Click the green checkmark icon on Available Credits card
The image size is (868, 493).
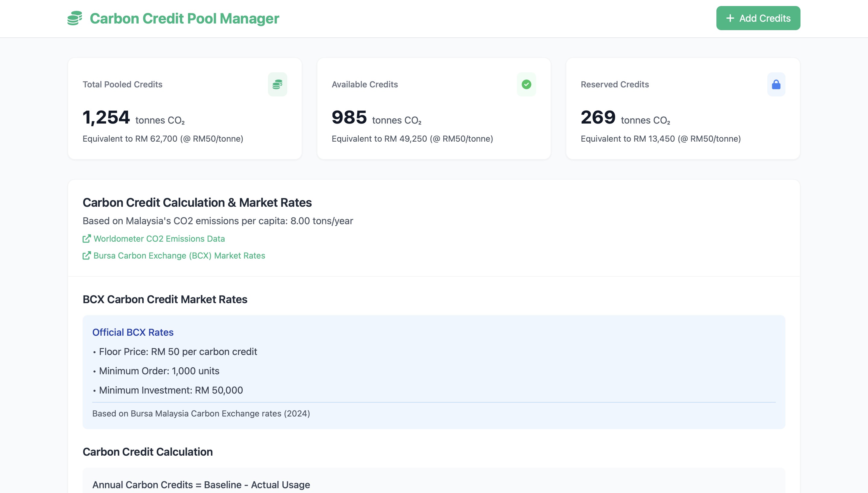coord(526,84)
